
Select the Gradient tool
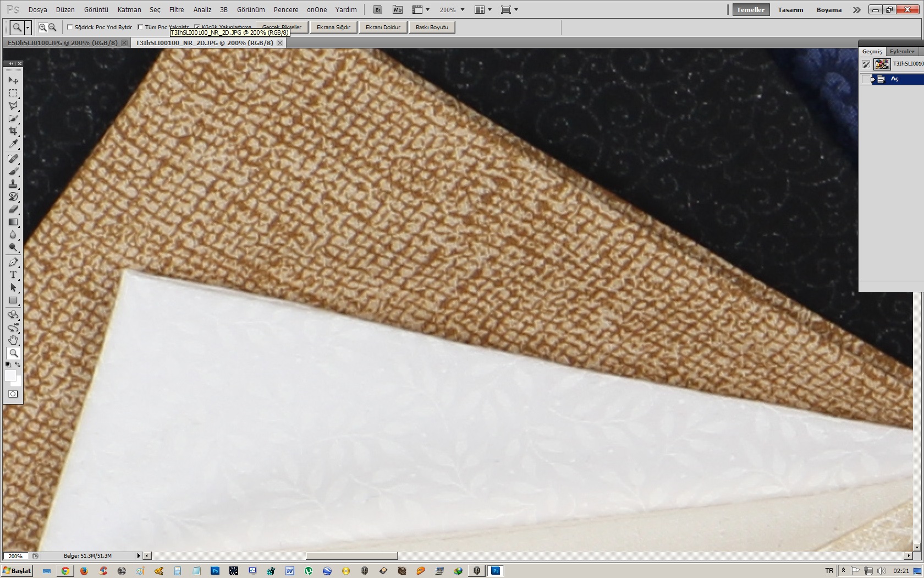pyautogui.click(x=13, y=222)
